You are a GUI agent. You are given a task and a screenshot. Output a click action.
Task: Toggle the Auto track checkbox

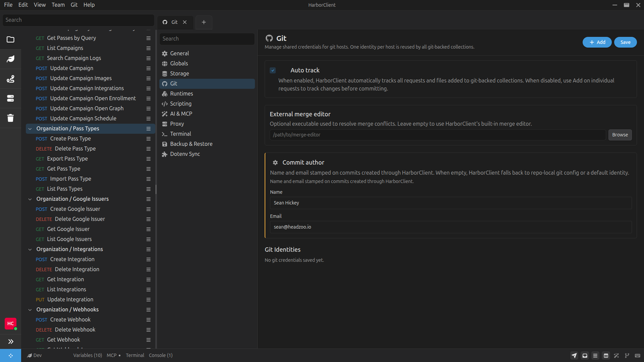tap(273, 70)
